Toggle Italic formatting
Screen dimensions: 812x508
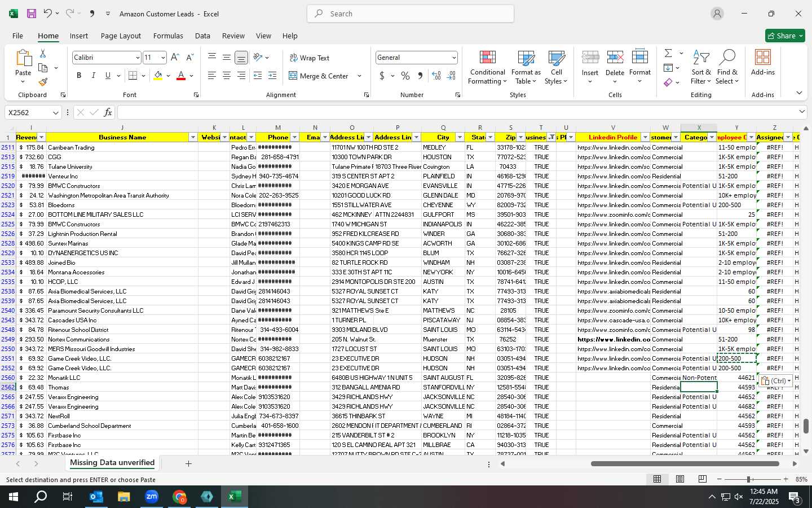(x=93, y=76)
